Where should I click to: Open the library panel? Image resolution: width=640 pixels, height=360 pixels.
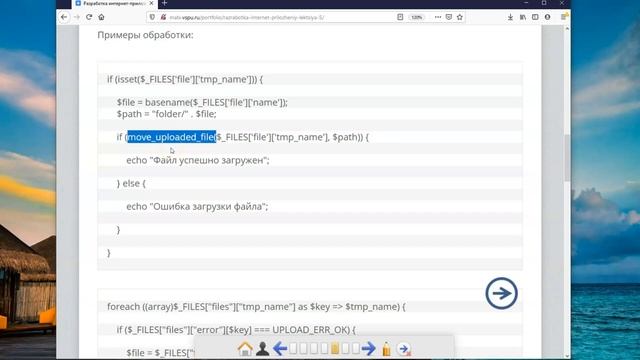click(x=523, y=17)
